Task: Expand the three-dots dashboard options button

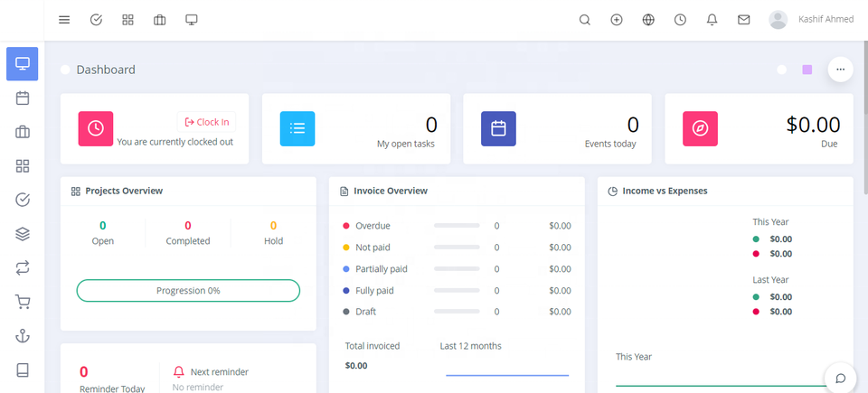Action: point(840,70)
